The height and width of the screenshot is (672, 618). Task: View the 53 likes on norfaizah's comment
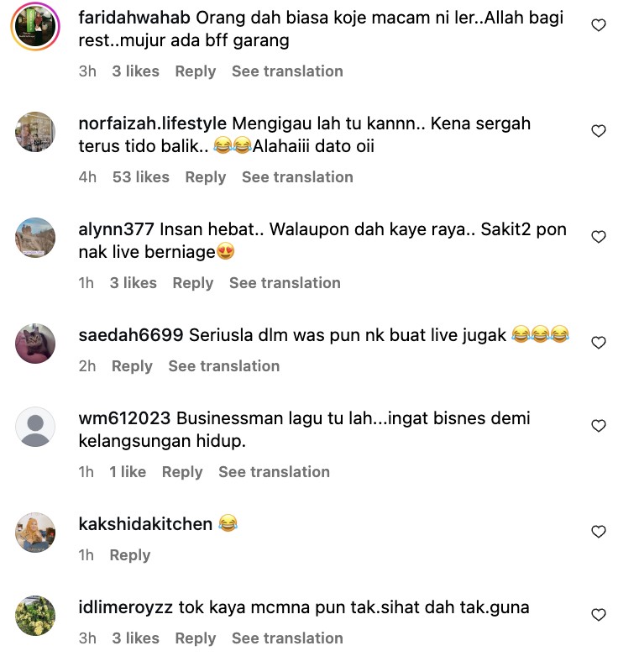tap(141, 177)
